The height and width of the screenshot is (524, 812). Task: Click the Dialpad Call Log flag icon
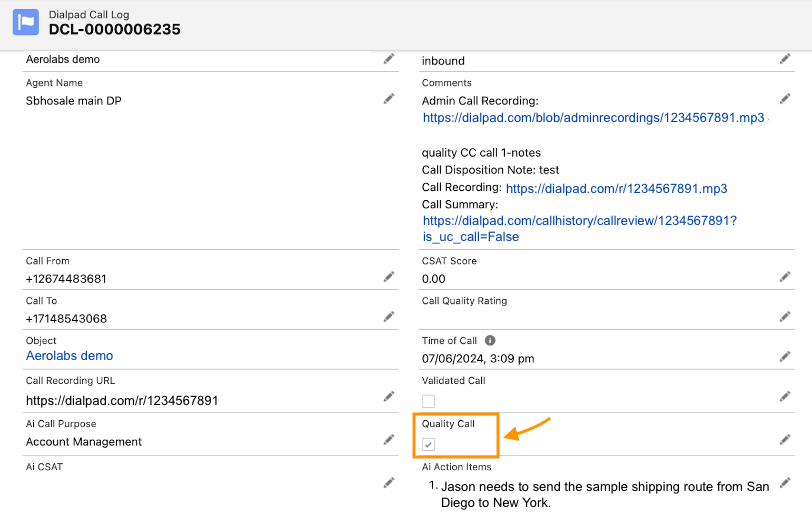26,22
